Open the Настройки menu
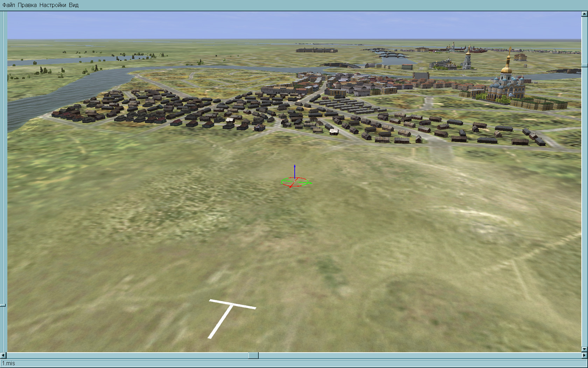 (x=52, y=5)
